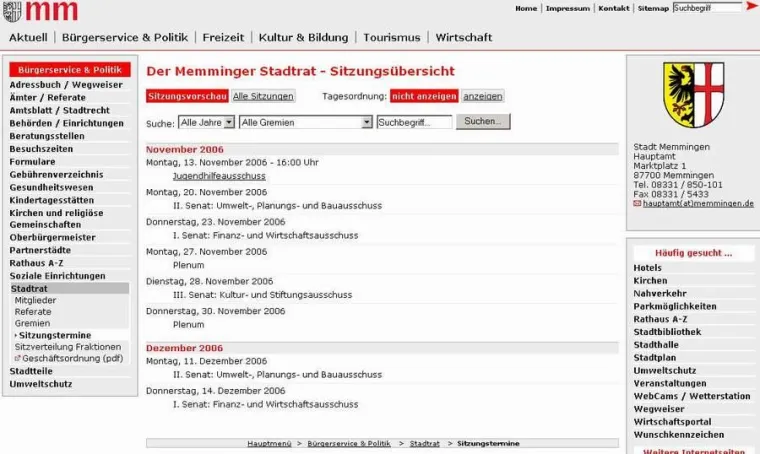Screen dimensions: 760x454
Task: Open the Wirtschaft main menu
Action: (463, 37)
